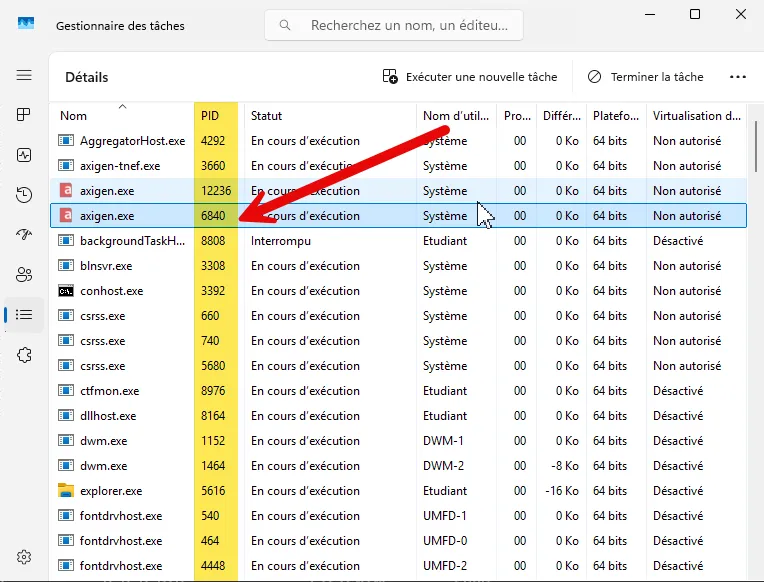Go to the Processus page in sidebar
Viewport: 764px width, 582px height.
(x=24, y=115)
